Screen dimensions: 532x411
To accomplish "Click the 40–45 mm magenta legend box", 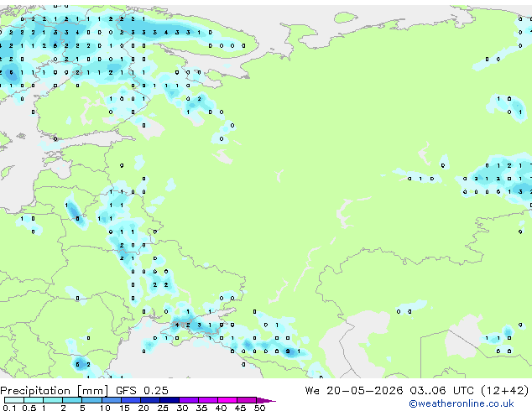I will [227, 400].
